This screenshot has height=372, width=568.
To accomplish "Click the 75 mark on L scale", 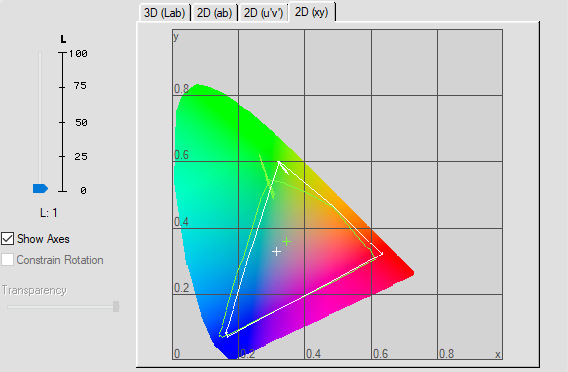I will [80, 85].
